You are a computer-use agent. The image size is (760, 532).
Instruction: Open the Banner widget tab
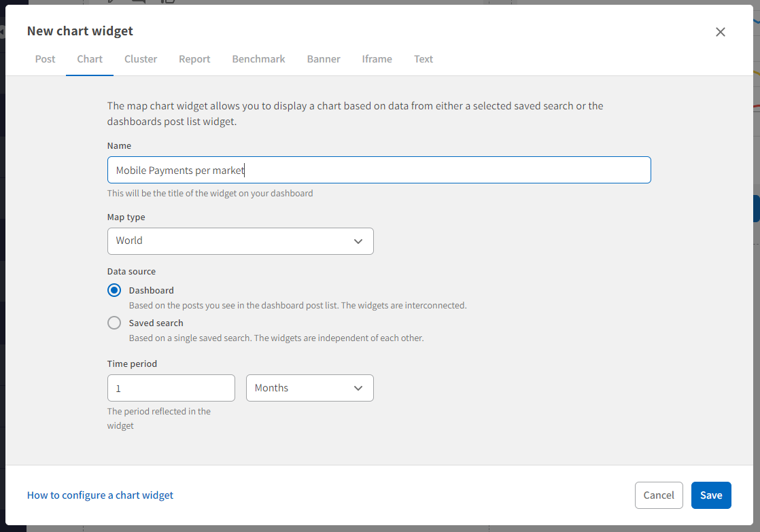tap(324, 59)
